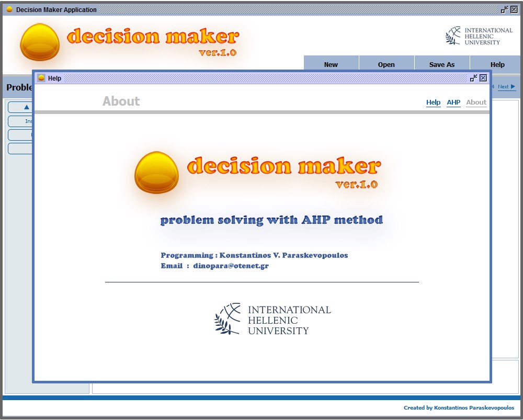Choose Save As in the top menu
The height and width of the screenshot is (420, 523).
point(442,64)
